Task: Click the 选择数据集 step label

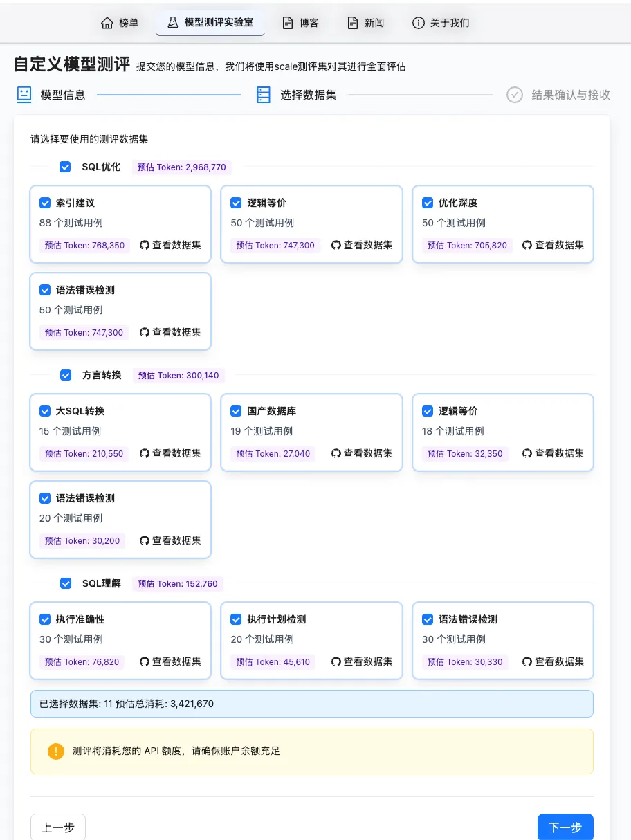Action: [x=309, y=95]
